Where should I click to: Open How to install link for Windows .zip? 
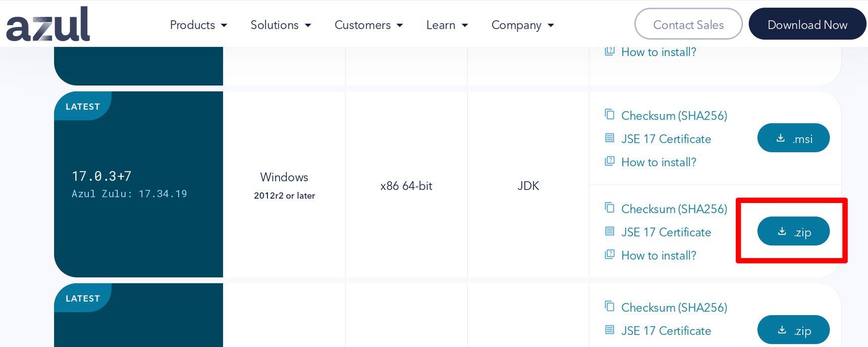(x=659, y=256)
